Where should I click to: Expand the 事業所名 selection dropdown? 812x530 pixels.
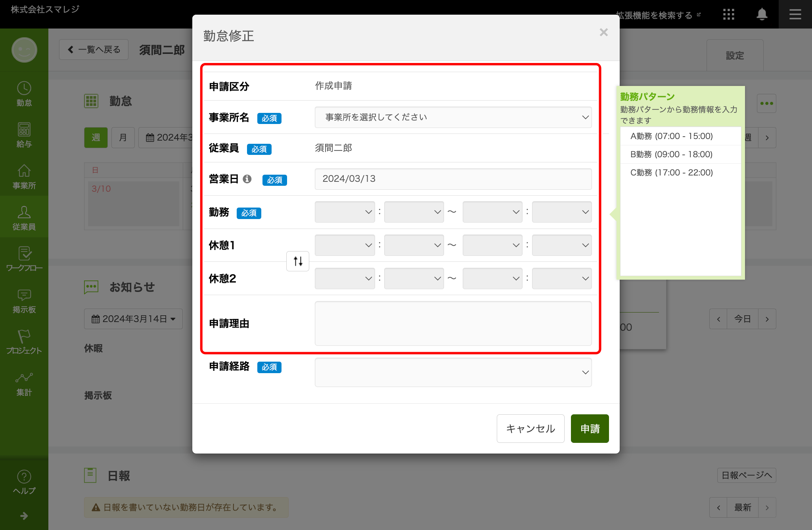click(x=453, y=117)
